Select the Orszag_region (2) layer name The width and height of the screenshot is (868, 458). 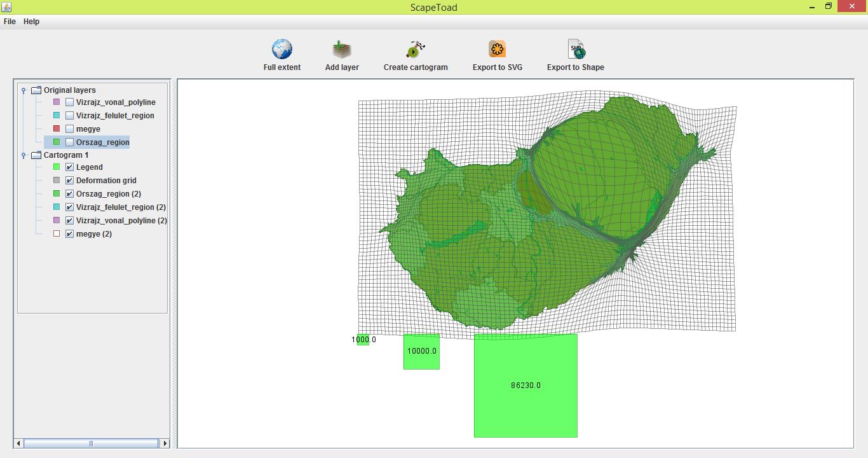click(x=109, y=194)
